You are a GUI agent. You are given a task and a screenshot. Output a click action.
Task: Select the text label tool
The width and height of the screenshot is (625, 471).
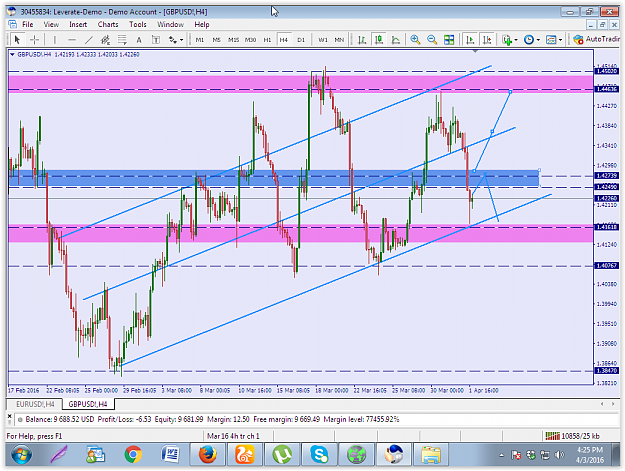[156, 39]
